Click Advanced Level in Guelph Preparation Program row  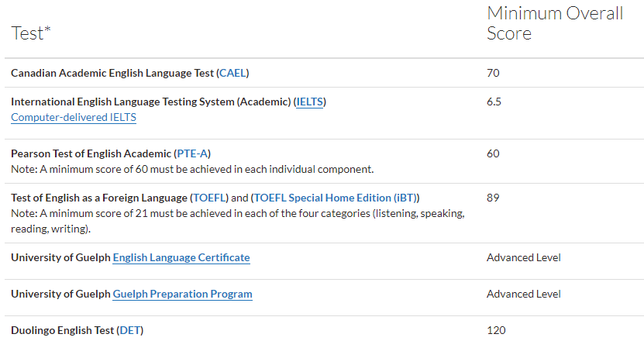(524, 294)
